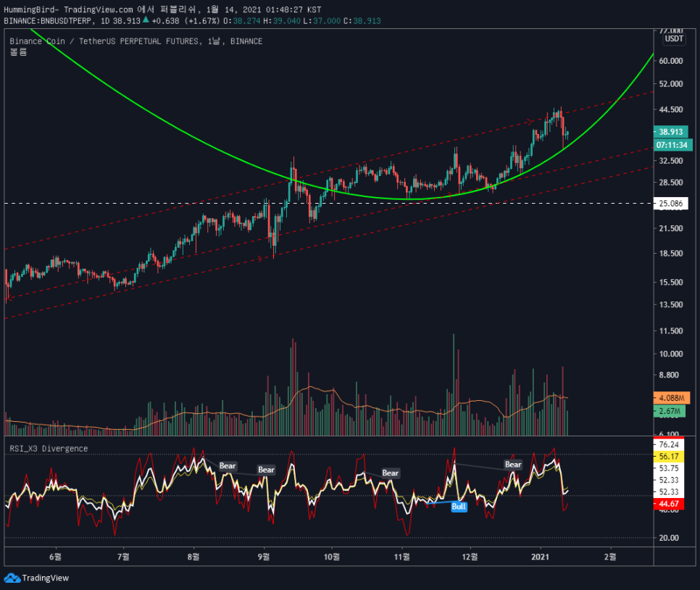Click the volume MA label 4.088M

click(672, 397)
